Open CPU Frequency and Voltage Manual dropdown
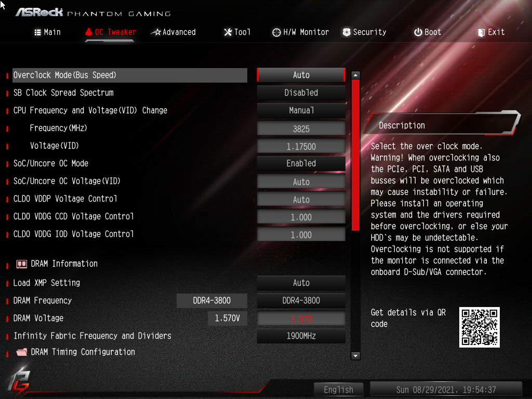This screenshot has height=399, width=532. [x=301, y=110]
